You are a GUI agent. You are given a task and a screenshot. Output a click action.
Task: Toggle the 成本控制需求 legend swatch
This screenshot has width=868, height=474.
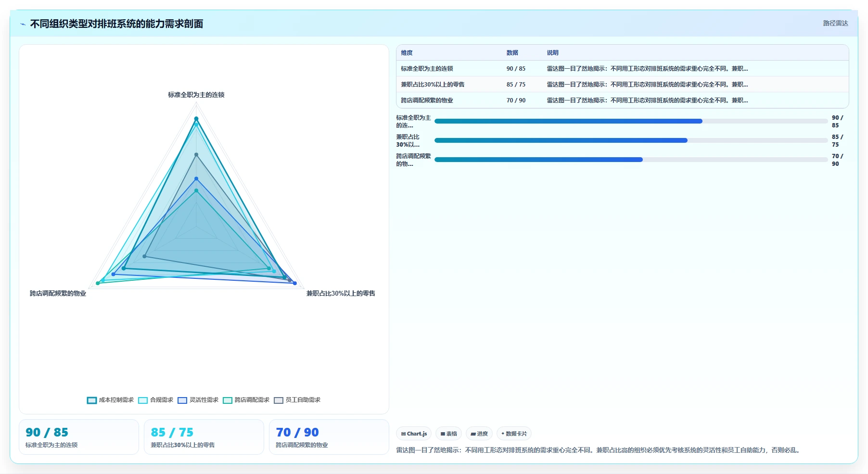(x=92, y=400)
